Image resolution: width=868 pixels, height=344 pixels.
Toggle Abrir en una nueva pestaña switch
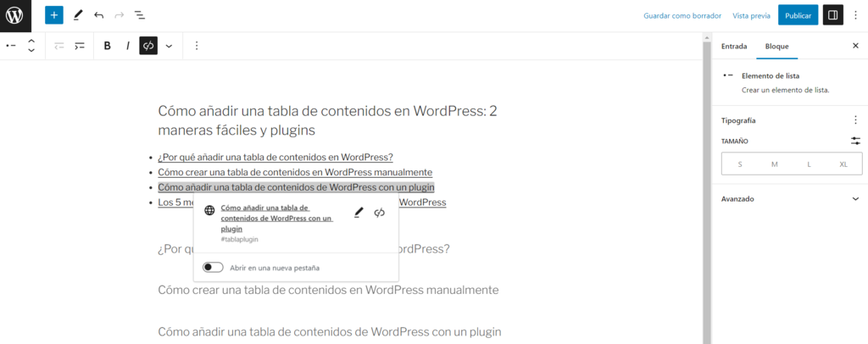pyautogui.click(x=213, y=268)
